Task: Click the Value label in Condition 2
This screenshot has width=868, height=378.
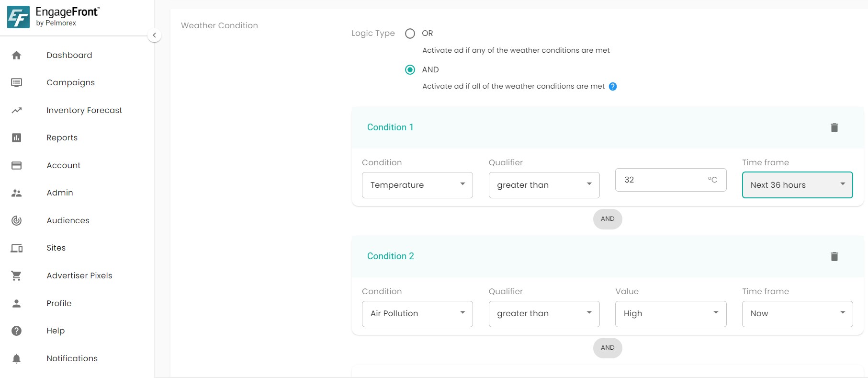Action: [627, 291]
